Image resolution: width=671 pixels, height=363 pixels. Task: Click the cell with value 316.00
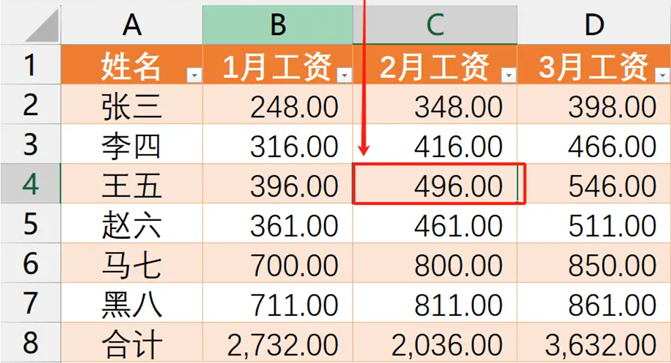click(278, 144)
